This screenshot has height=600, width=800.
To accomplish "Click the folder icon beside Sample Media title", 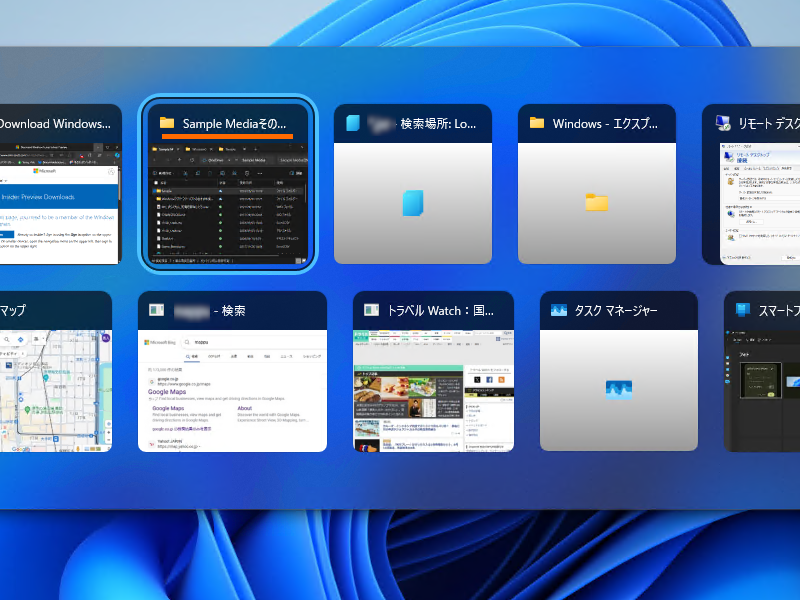I will [167, 123].
